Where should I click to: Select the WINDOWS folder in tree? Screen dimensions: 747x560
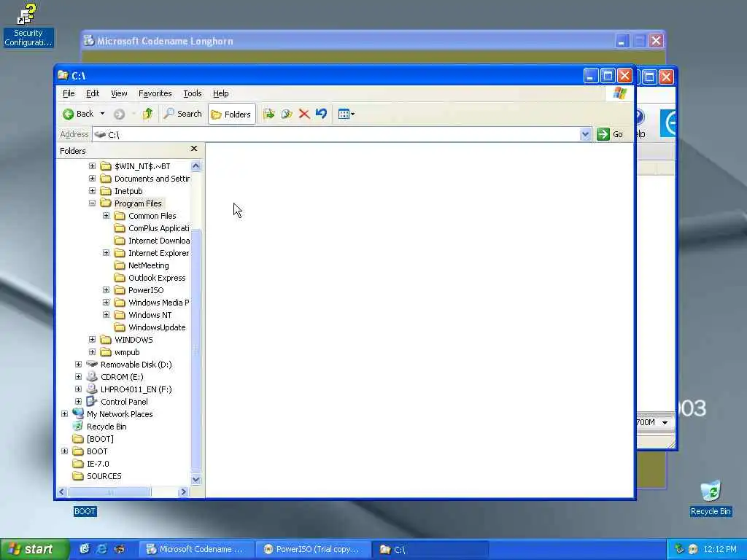click(x=133, y=340)
